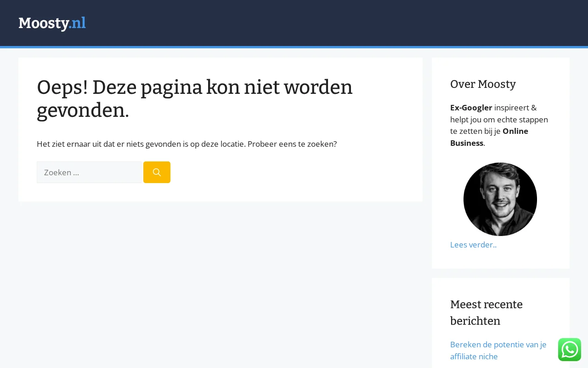Click the 'Meest recente berichten' heading
Screen dimensions: 588x368
point(486,312)
